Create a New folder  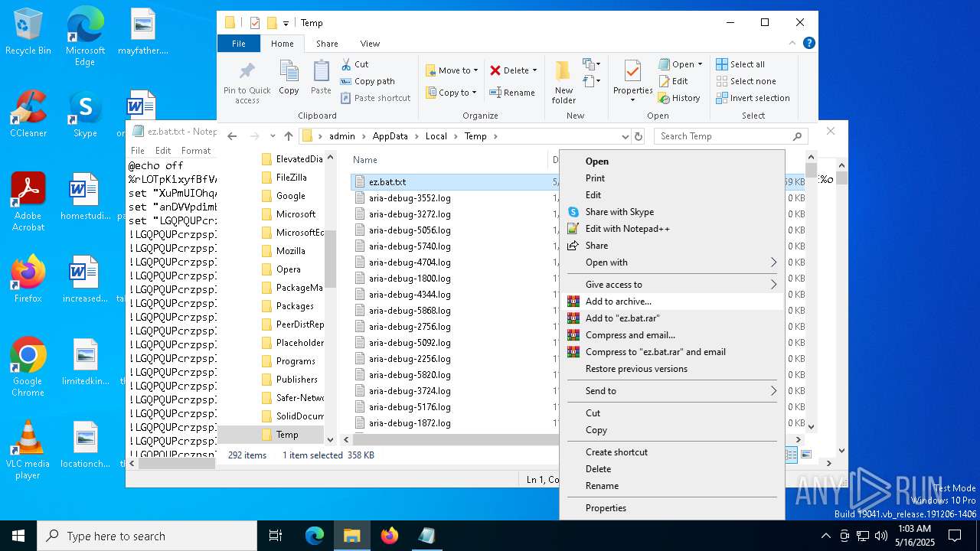563,82
